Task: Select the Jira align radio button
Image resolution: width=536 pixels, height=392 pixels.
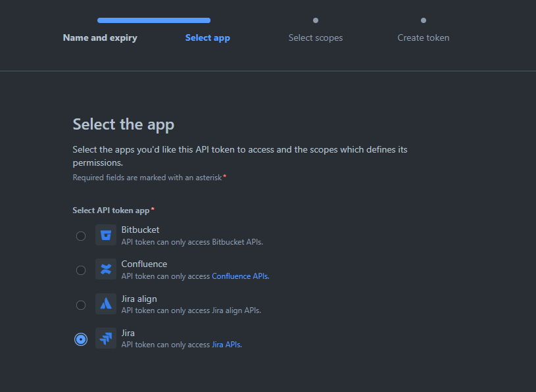Action: tap(81, 305)
